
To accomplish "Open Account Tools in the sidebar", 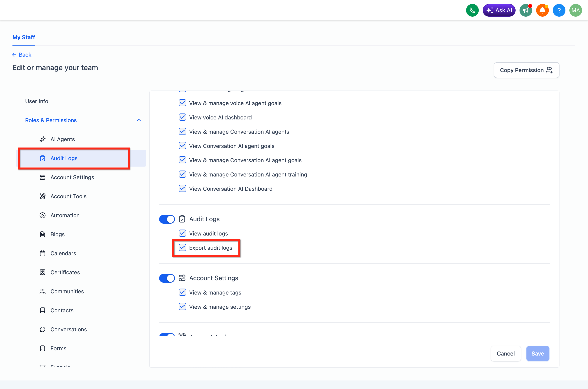I will (x=68, y=196).
